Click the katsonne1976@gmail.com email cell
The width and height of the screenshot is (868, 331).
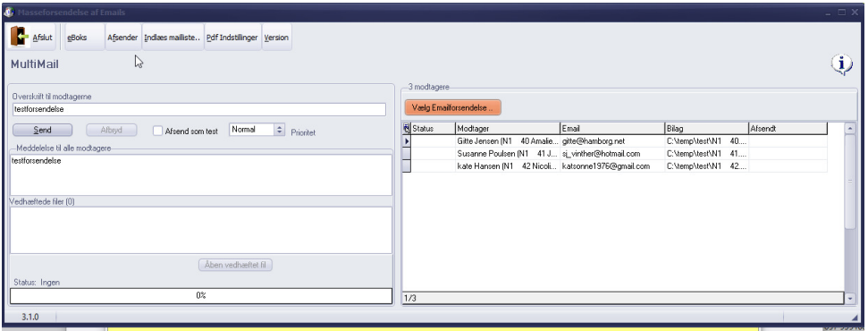[x=612, y=165]
